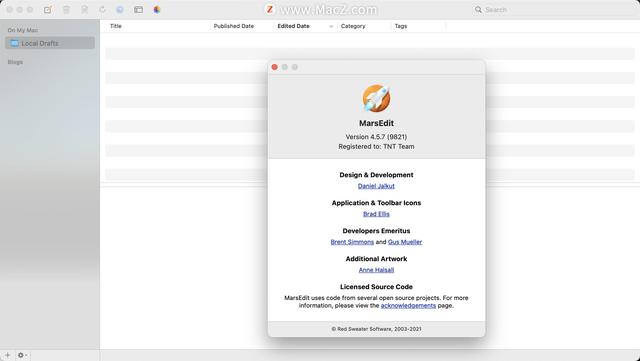Click the Red Sweater Software copyright text
This screenshot has height=361, width=640.
click(376, 329)
